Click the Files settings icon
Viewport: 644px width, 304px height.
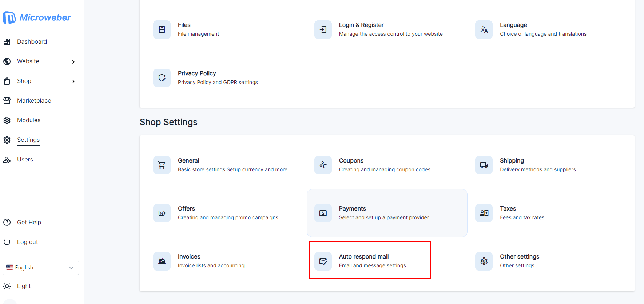(x=162, y=29)
